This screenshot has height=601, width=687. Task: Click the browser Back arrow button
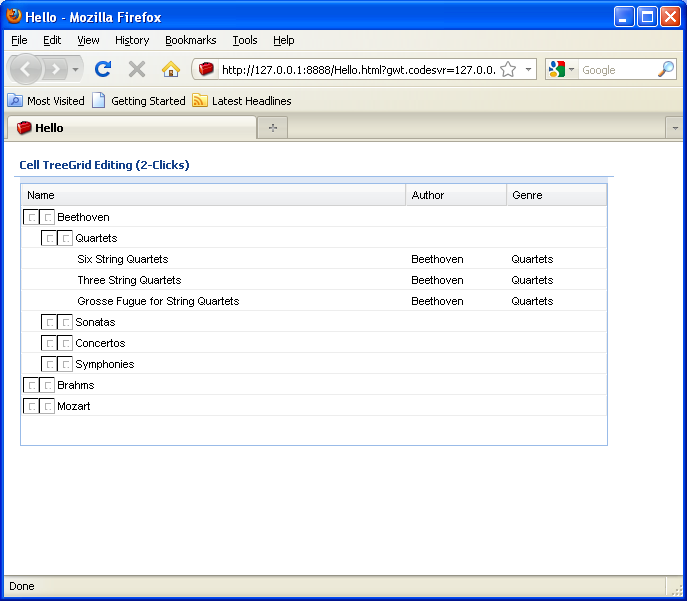pos(25,69)
